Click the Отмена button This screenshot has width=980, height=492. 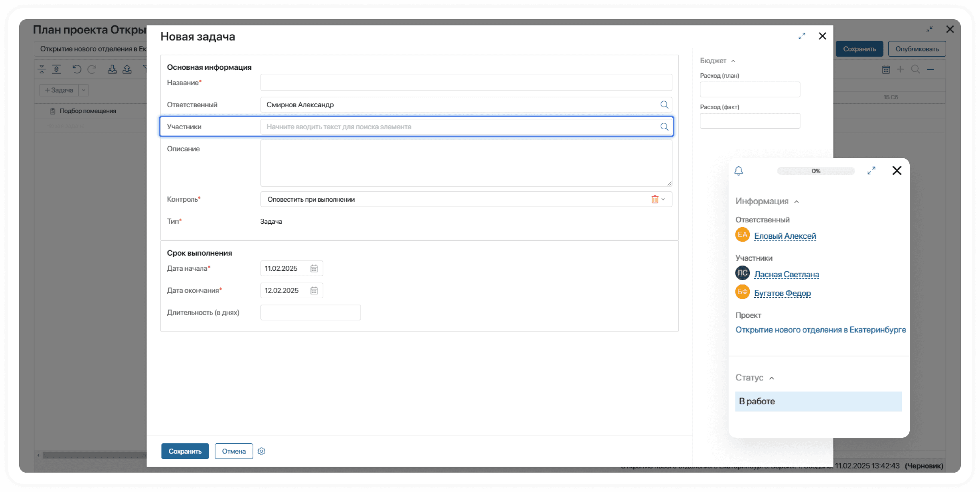(233, 451)
